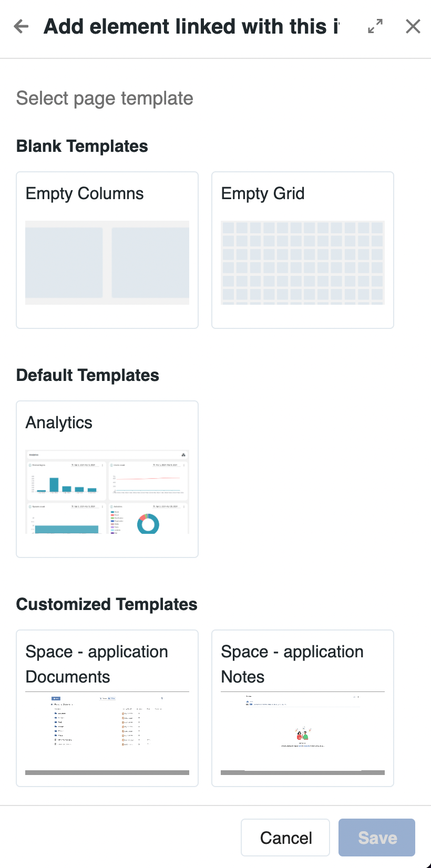Click the Customized Templates section heading
This screenshot has width=431, height=868.
pyautogui.click(x=107, y=604)
